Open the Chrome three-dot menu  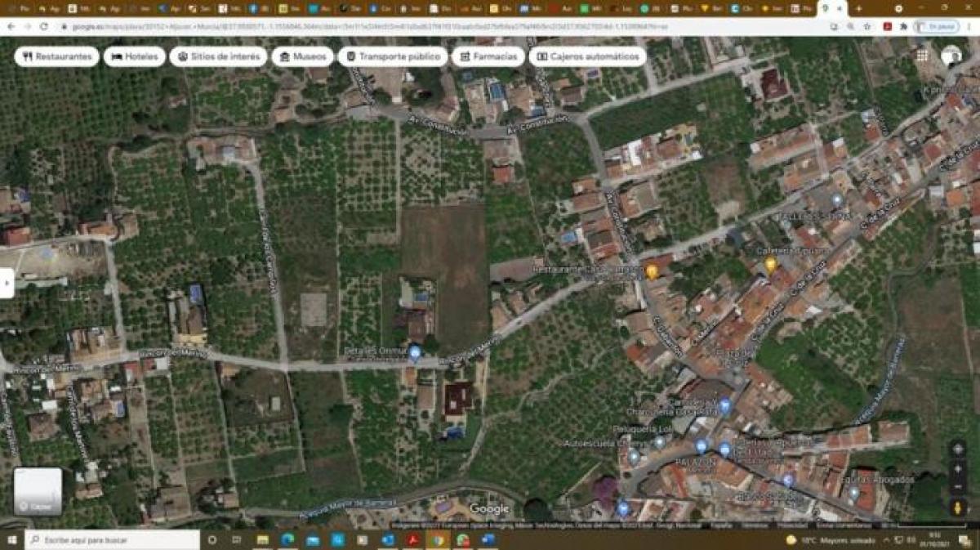tap(969, 25)
